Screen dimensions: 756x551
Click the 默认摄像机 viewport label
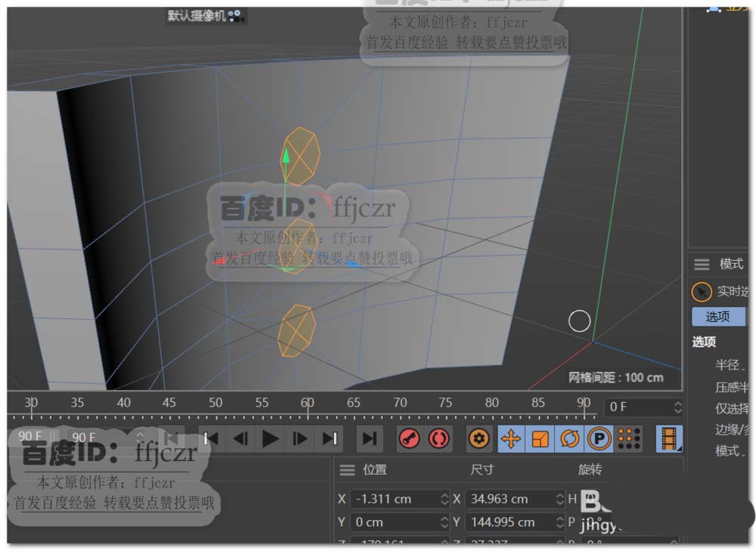click(197, 16)
